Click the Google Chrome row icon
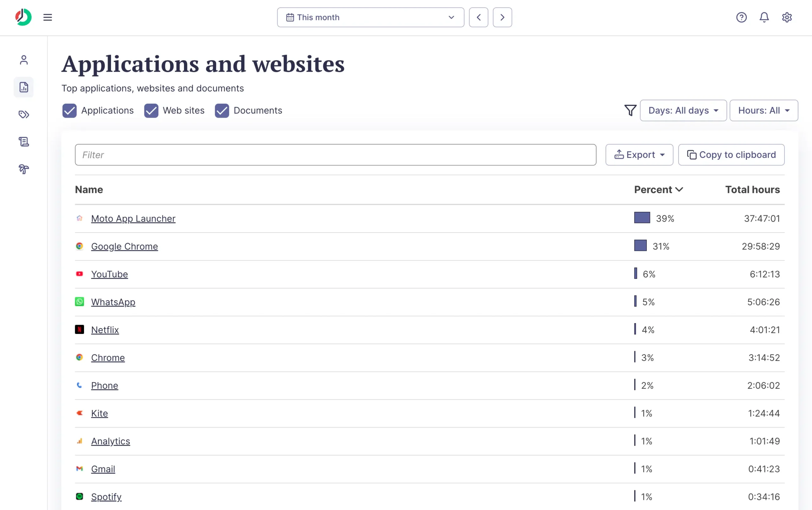 79,246
